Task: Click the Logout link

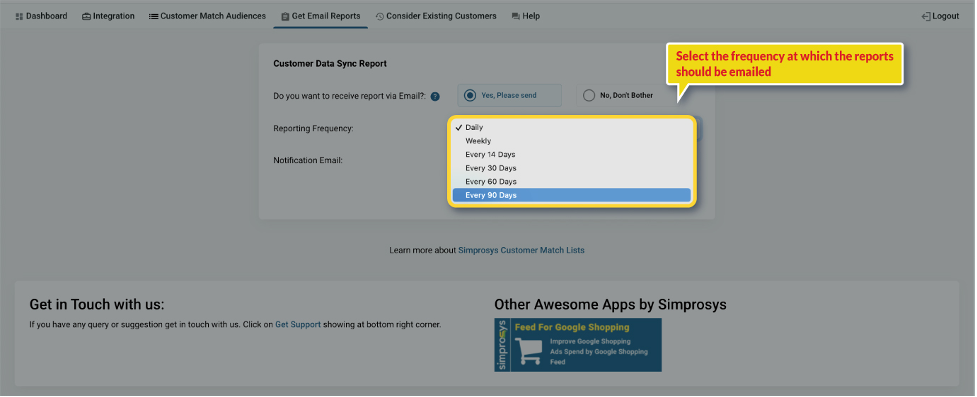Action: (940, 16)
